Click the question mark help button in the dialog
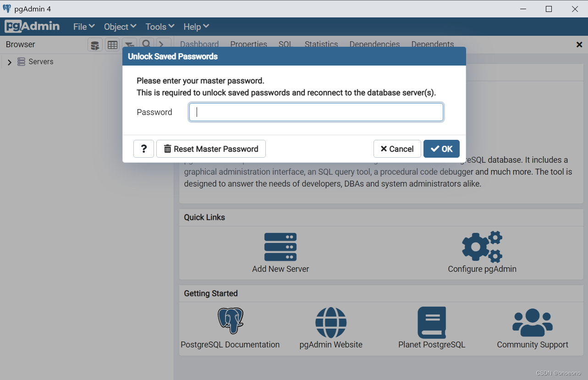588x380 pixels. (x=144, y=149)
